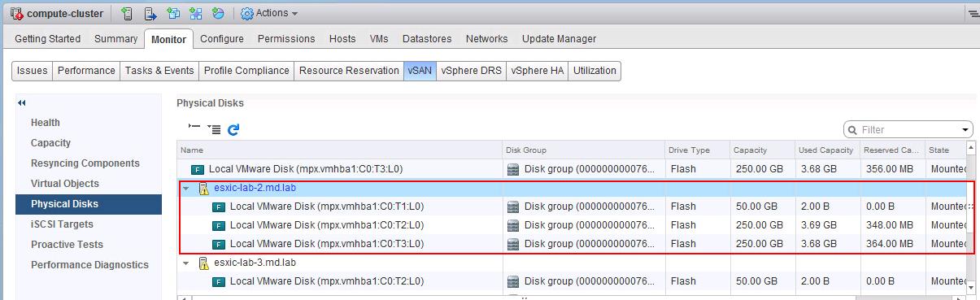Sort by the State column header
Viewport: 980px width, 300px height.
946,150
